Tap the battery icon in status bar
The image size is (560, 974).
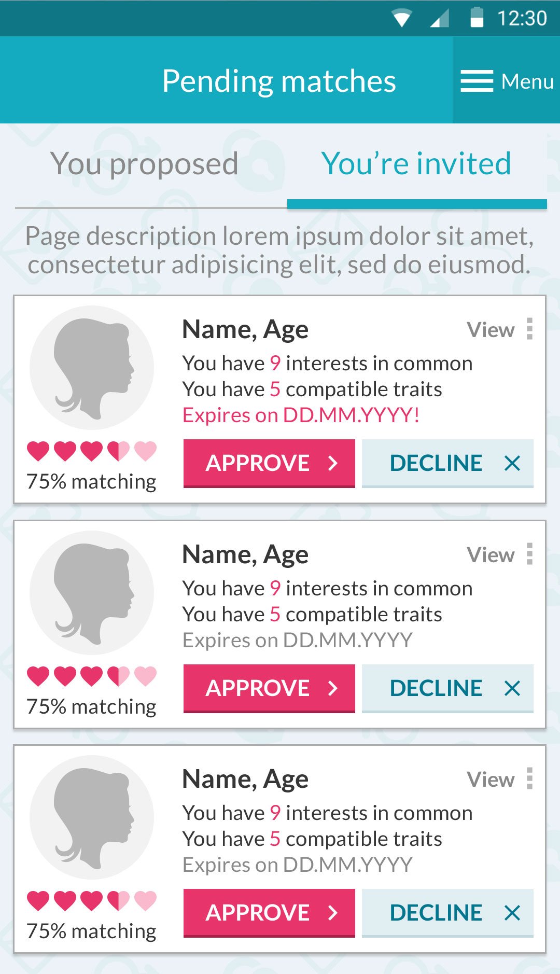tap(477, 17)
